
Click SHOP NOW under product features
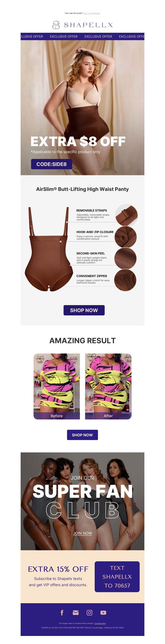(x=84, y=310)
